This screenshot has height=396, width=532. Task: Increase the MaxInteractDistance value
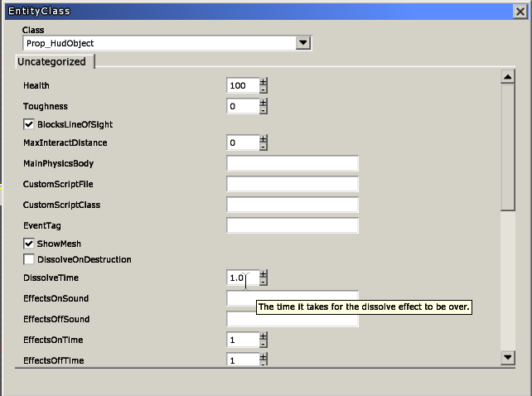coord(264,138)
